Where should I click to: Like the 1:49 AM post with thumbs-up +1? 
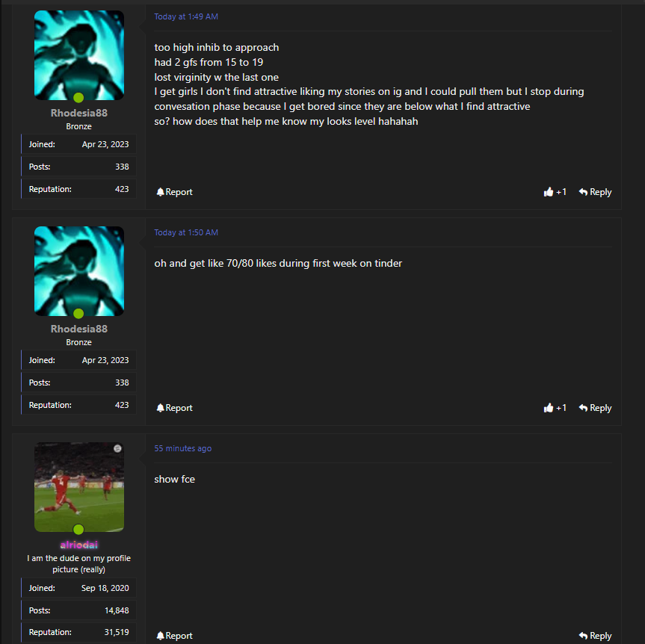coord(555,192)
